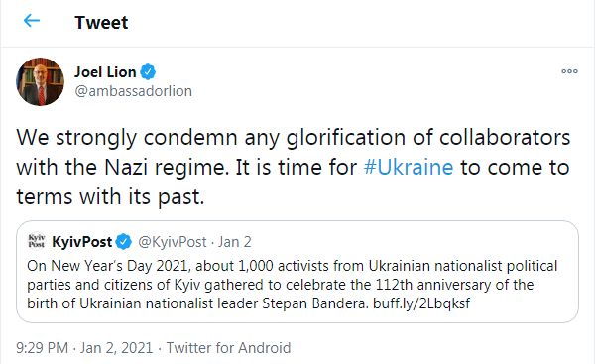Click 'Stepan Bandera' in quoted tweet
This screenshot has width=595, height=364.
pyautogui.click(x=315, y=303)
